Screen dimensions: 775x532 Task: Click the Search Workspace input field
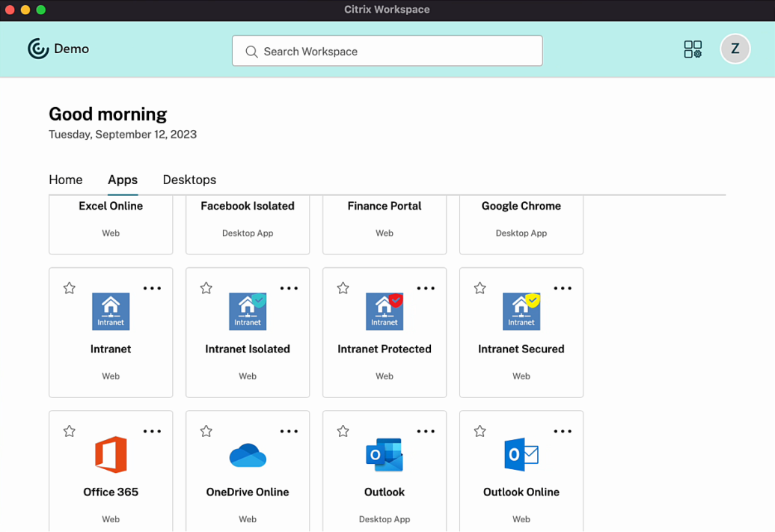click(387, 52)
